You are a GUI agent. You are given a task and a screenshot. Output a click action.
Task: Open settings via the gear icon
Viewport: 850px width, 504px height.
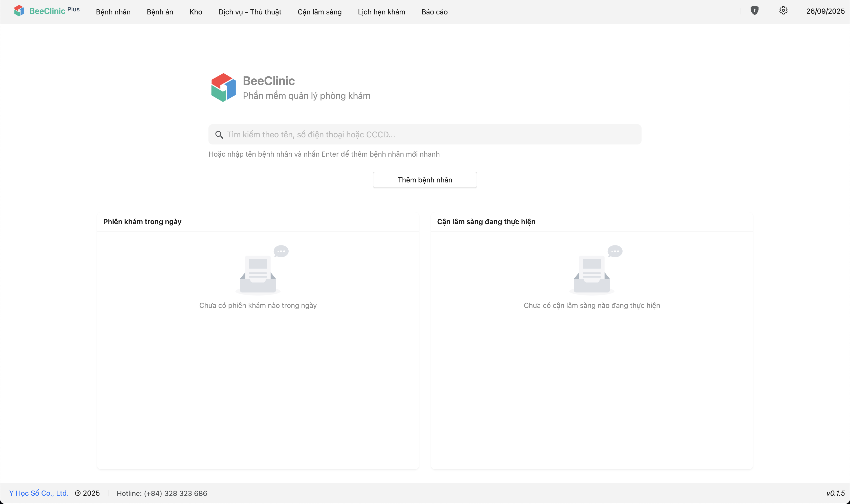pyautogui.click(x=783, y=11)
